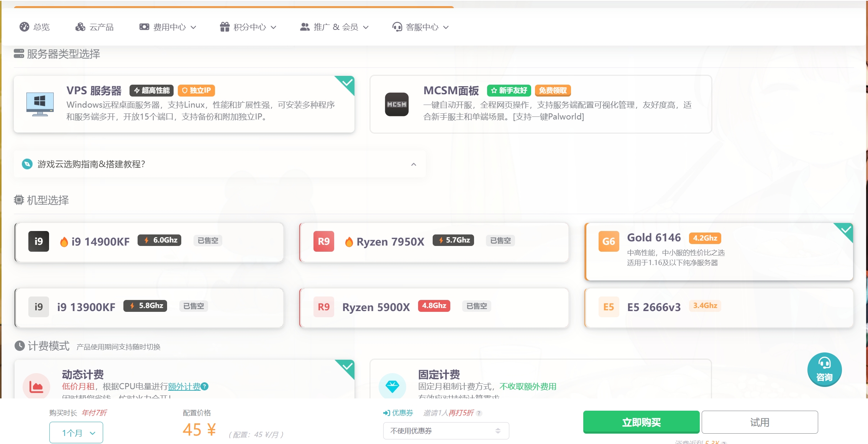Select the E5 2666v3 machine type
This screenshot has width=868, height=444.
click(719, 308)
